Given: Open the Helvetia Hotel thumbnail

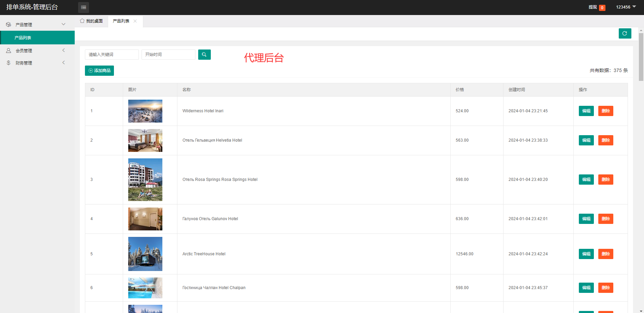Looking at the screenshot, I should click(145, 140).
